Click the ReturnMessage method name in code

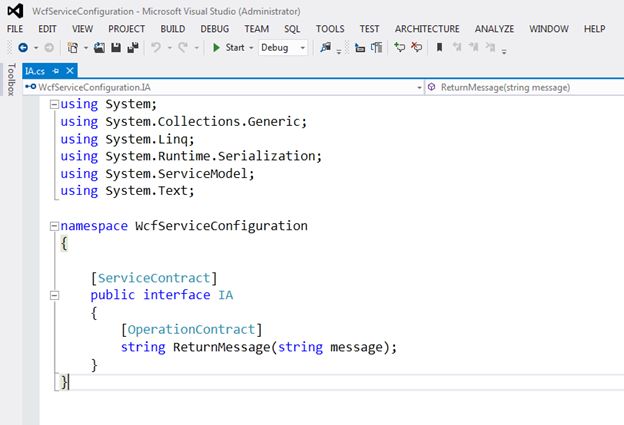(x=222, y=347)
